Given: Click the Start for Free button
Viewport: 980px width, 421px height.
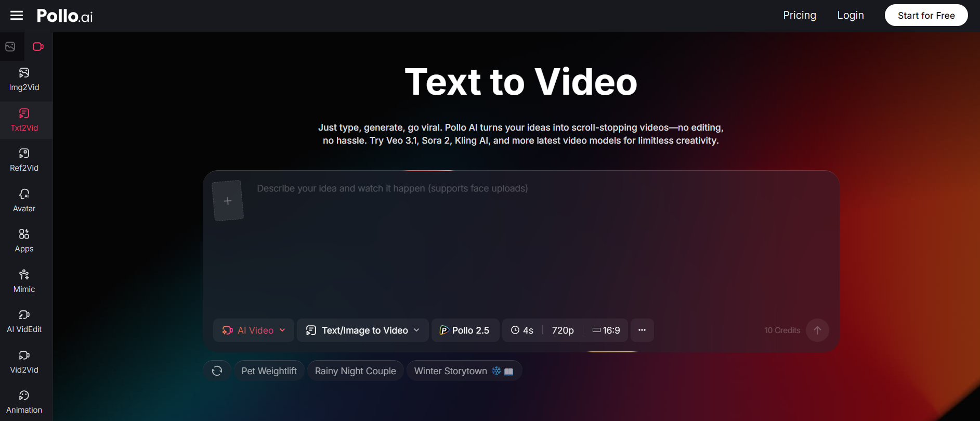Looking at the screenshot, I should (x=926, y=16).
